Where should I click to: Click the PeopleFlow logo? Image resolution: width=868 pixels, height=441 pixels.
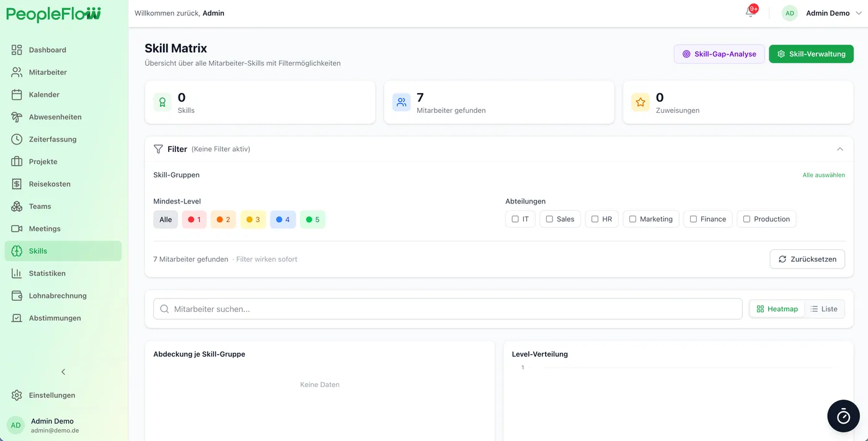[53, 14]
